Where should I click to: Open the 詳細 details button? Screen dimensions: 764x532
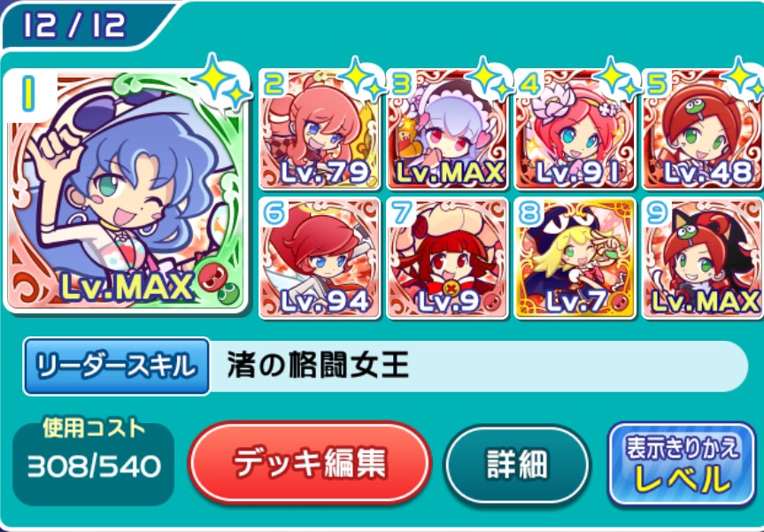coord(517,464)
